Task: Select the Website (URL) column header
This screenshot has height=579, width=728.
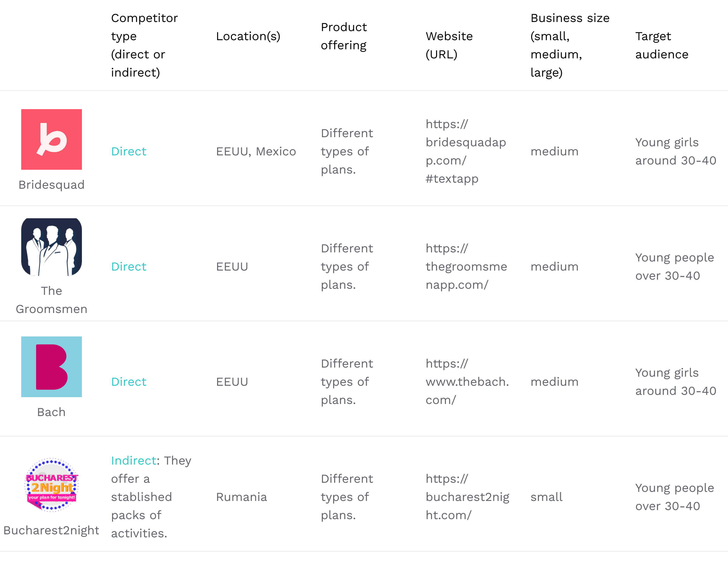Action: (449, 45)
